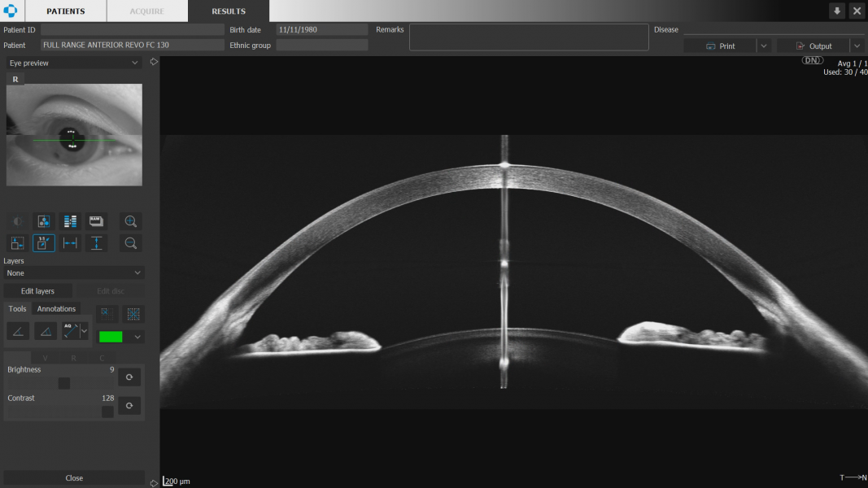The width and height of the screenshot is (868, 488).
Task: Open the Annotations tab
Action: coord(56,309)
